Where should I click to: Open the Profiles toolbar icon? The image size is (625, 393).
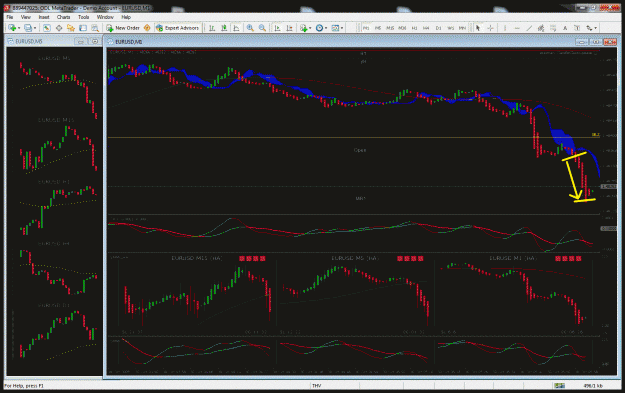(x=28, y=28)
